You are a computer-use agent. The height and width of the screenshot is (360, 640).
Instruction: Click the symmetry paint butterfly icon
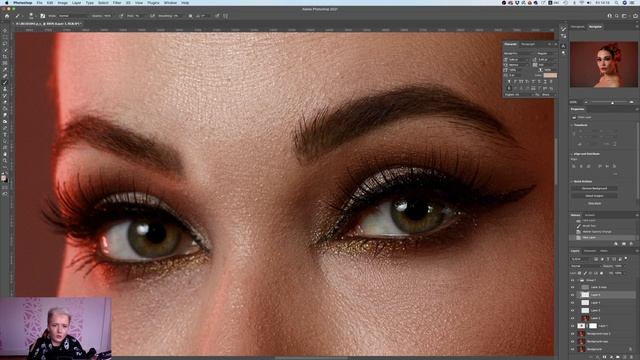(225, 16)
